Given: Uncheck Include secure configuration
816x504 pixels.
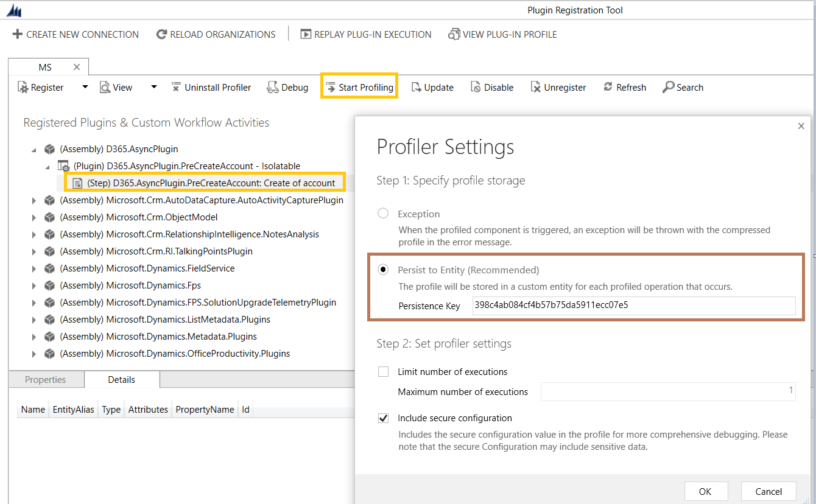Looking at the screenshot, I should [x=383, y=418].
